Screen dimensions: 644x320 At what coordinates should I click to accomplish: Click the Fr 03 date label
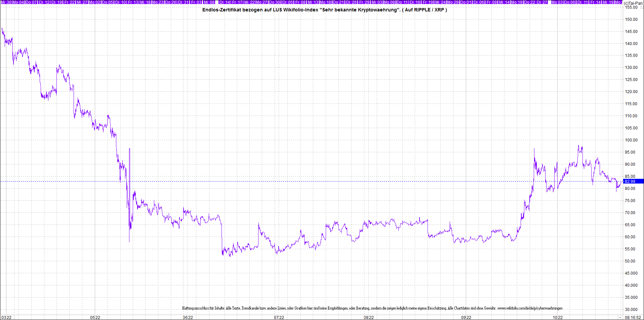point(197,2)
